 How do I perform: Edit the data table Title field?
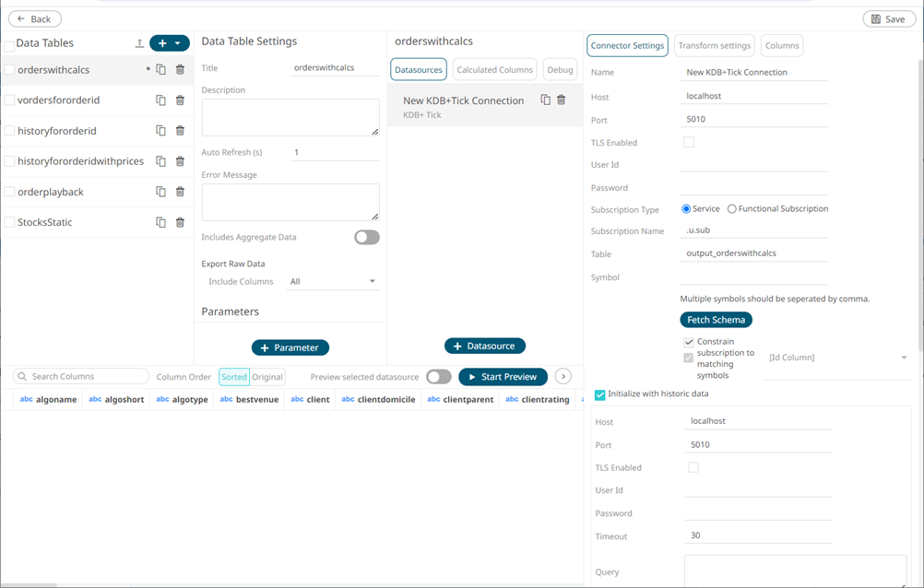click(335, 68)
